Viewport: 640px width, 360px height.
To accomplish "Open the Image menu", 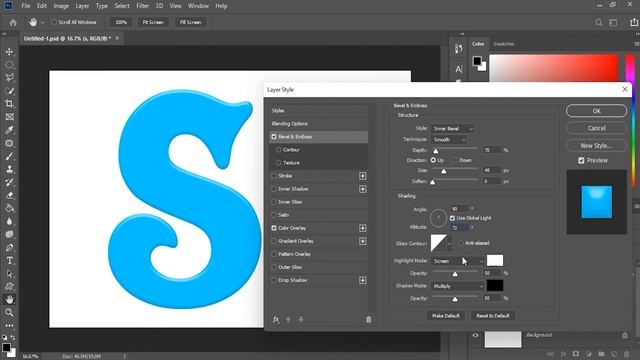I will [x=61, y=6].
